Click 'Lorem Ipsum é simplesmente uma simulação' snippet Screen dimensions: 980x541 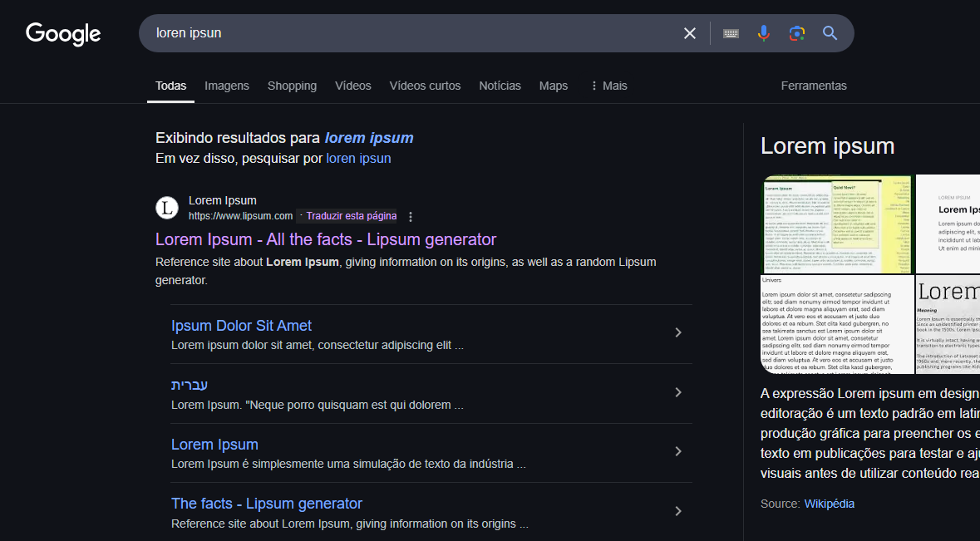(348, 465)
